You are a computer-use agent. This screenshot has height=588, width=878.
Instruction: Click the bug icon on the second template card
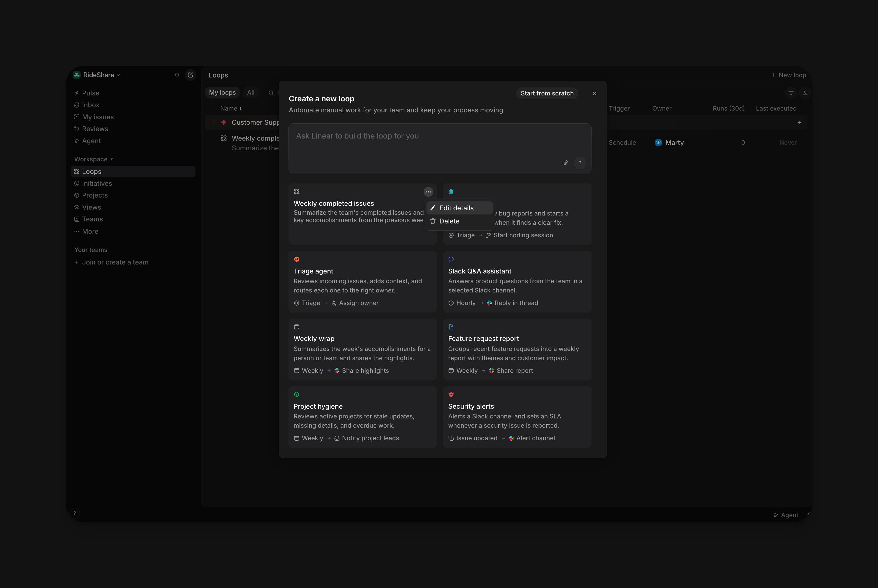(x=451, y=192)
